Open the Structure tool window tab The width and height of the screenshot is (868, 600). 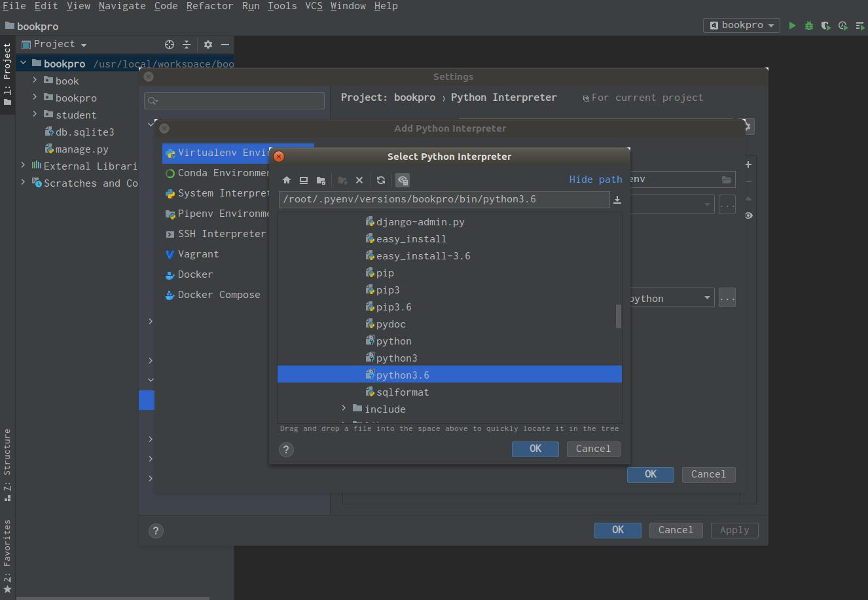tap(7, 464)
